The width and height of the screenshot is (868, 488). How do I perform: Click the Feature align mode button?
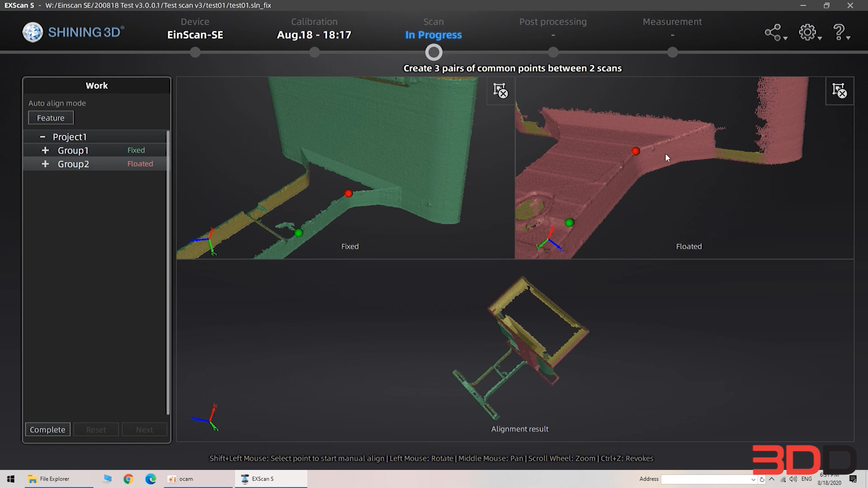(x=51, y=118)
